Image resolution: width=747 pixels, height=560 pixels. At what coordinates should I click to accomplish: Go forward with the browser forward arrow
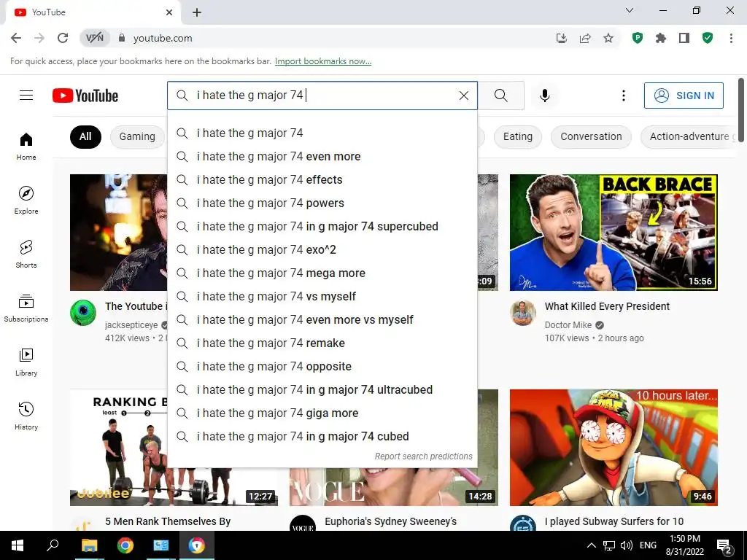(39, 38)
